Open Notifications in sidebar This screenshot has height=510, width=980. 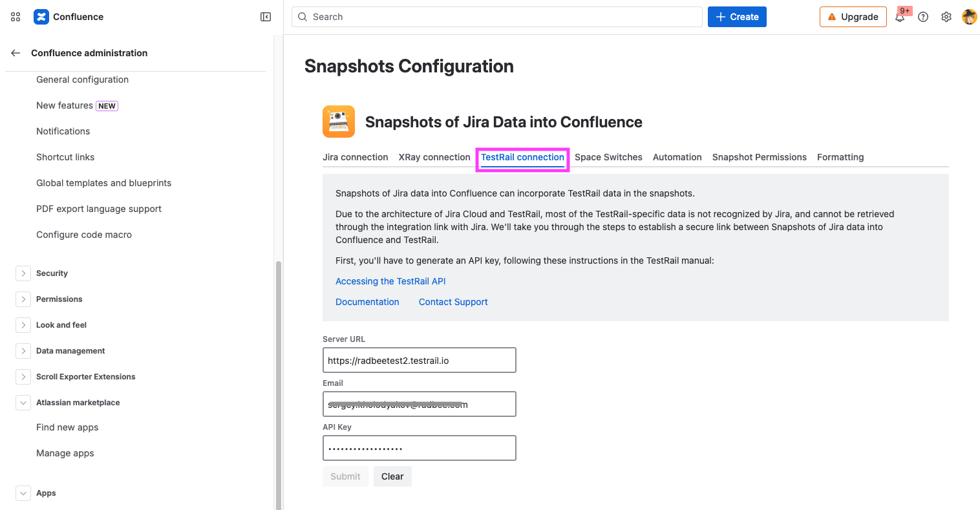[x=63, y=131]
